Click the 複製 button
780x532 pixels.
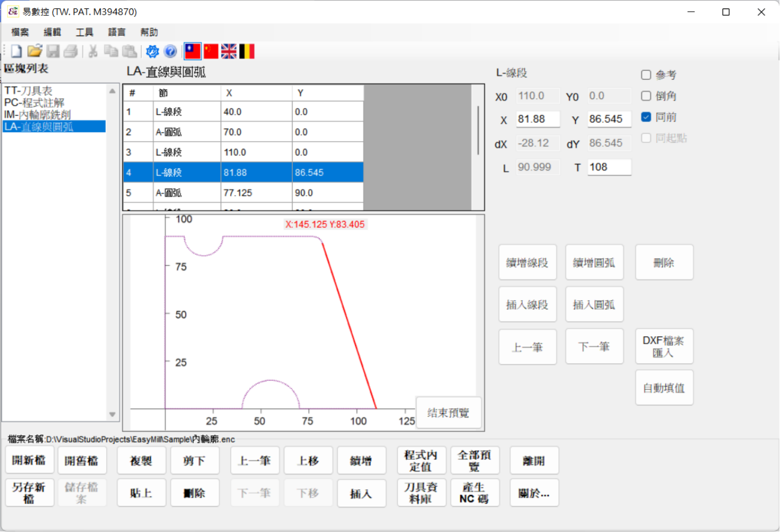coord(141,461)
